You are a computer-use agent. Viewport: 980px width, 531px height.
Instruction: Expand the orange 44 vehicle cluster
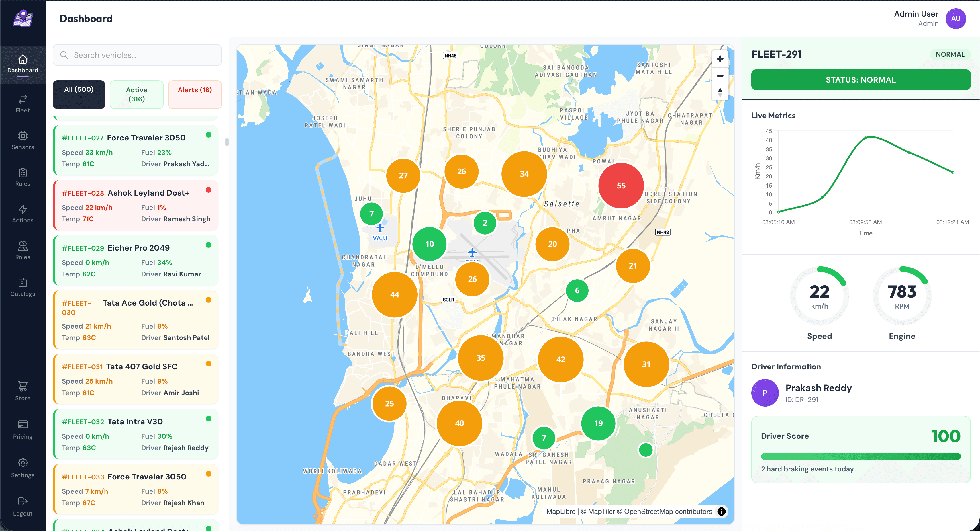[395, 294]
